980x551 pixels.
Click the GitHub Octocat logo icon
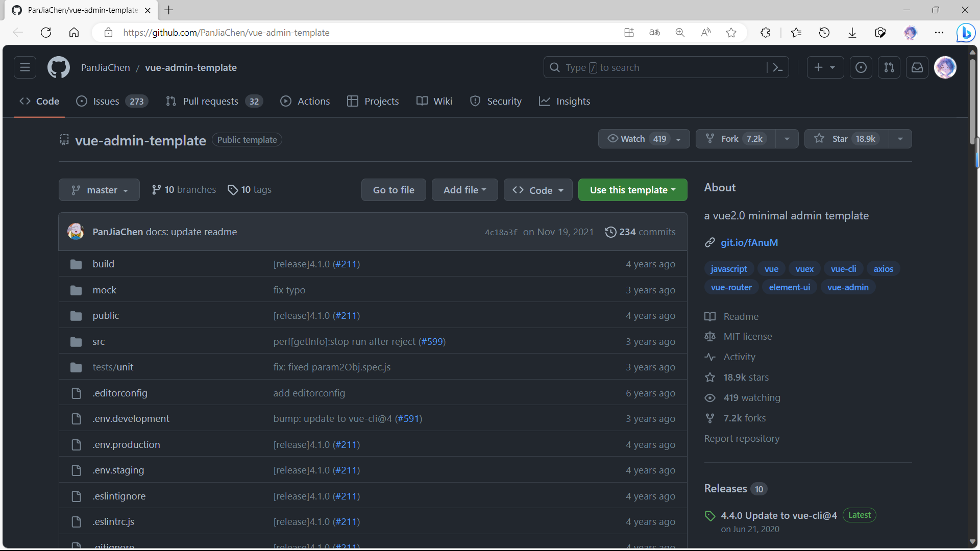[x=58, y=67]
